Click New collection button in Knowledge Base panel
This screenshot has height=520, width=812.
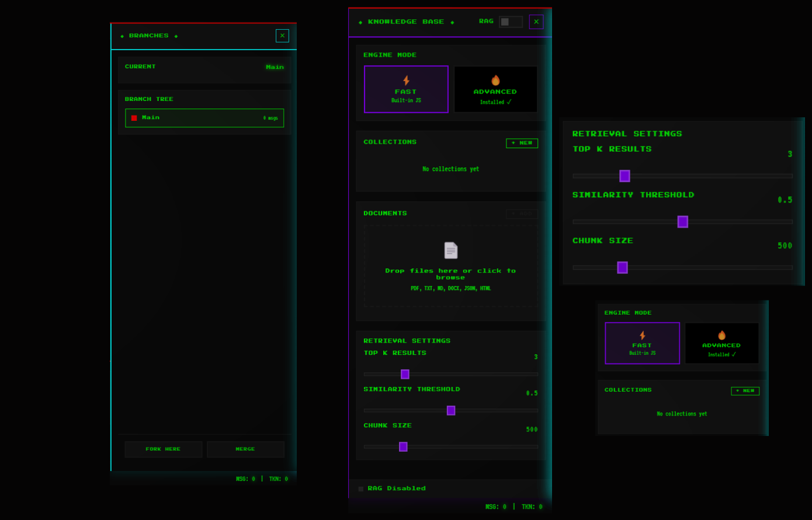pos(522,143)
